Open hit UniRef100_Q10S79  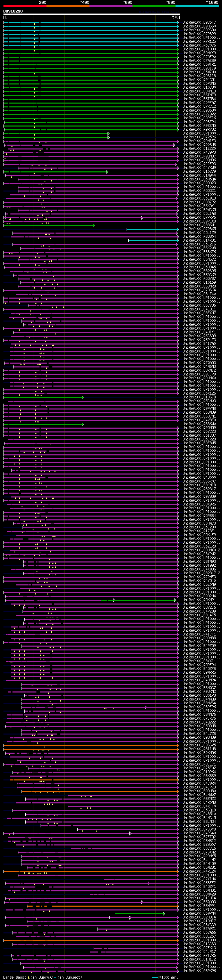click(199, 172)
